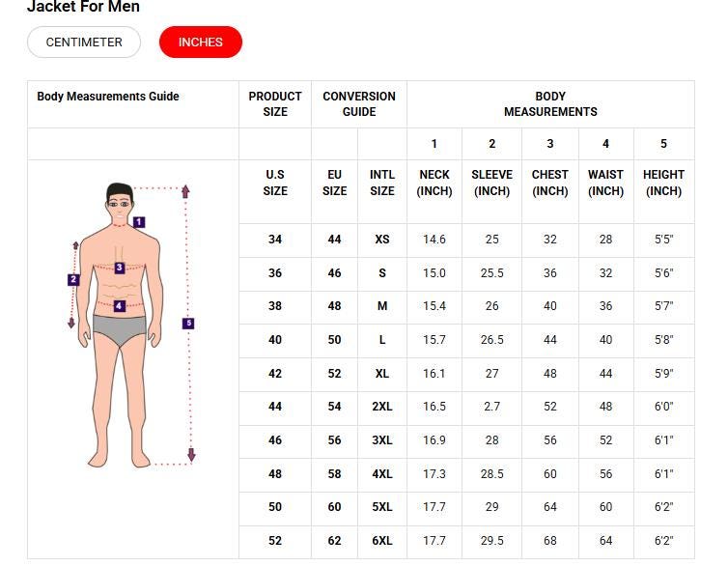Click the 6XL international size cell

[x=382, y=541]
